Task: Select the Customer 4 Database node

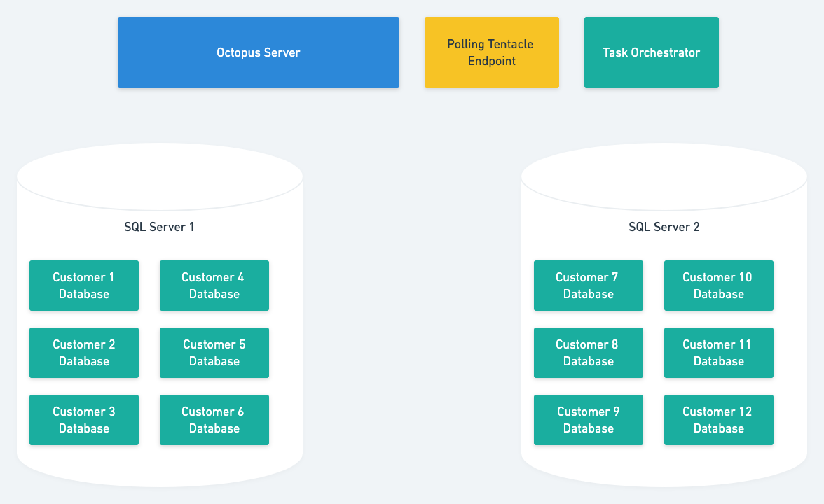Action: (x=214, y=286)
